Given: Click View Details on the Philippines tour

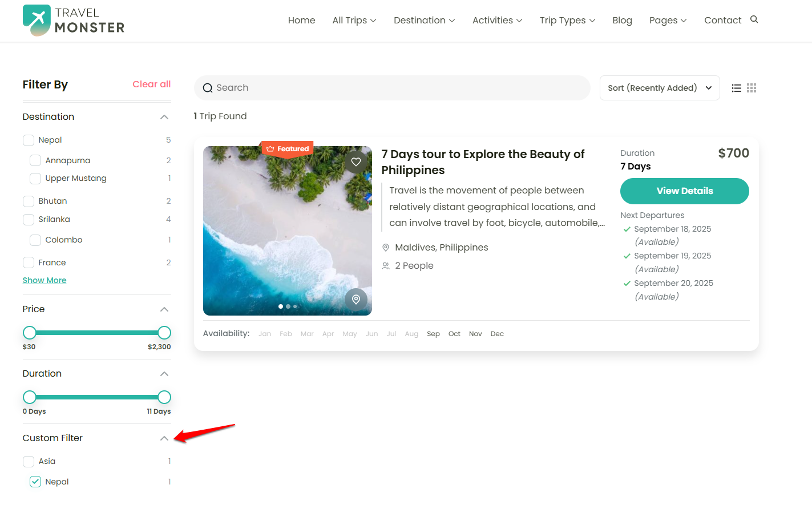Looking at the screenshot, I should click(684, 191).
